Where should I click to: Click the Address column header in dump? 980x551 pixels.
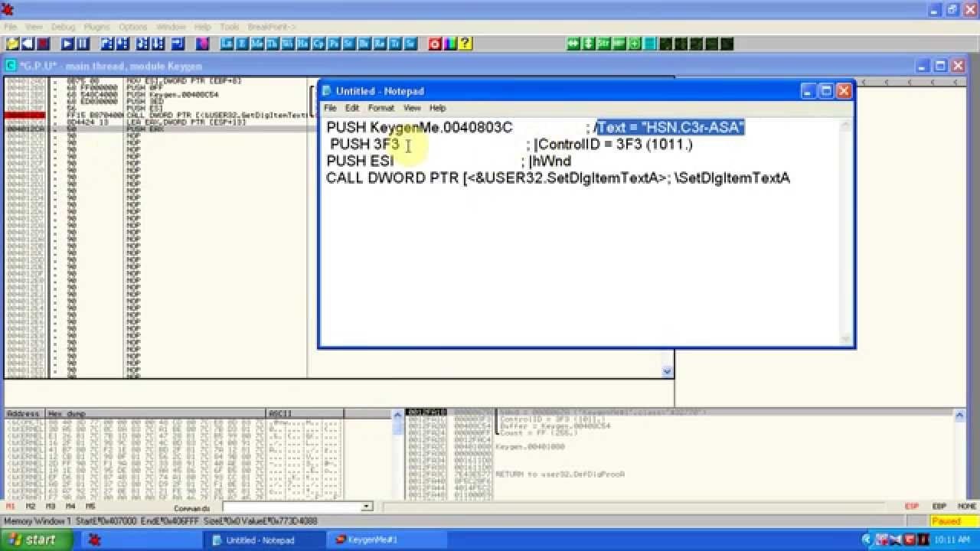coord(24,414)
